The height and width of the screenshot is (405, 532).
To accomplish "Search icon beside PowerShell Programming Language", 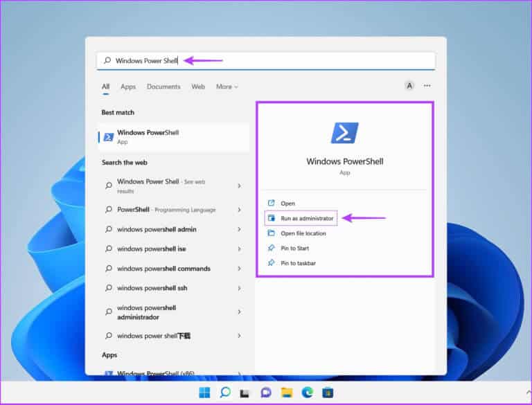I will pos(109,210).
